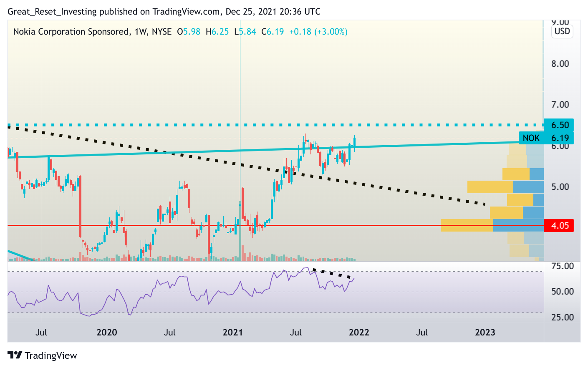588x368 pixels.
Task: Click the change value +0.18 (+3.00%)
Action: pos(318,32)
